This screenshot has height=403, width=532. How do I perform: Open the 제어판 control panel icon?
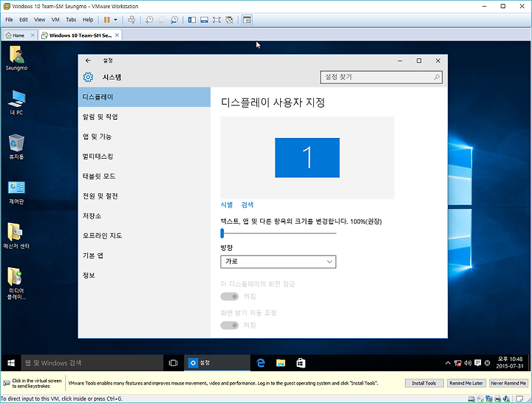tap(16, 192)
